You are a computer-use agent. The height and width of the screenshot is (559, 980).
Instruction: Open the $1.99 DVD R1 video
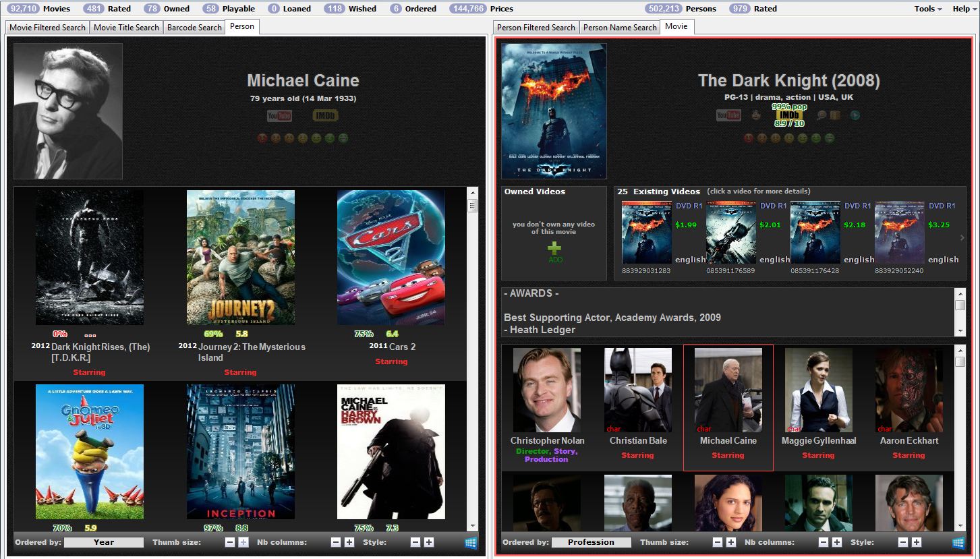(647, 232)
